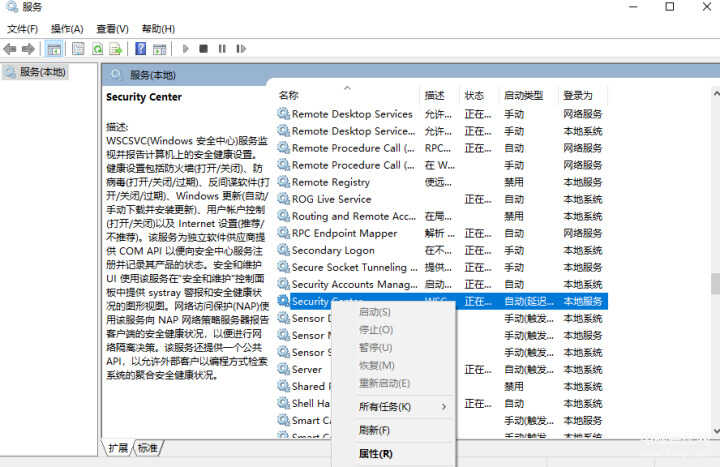Switch to the 标准 tab

[147, 448]
